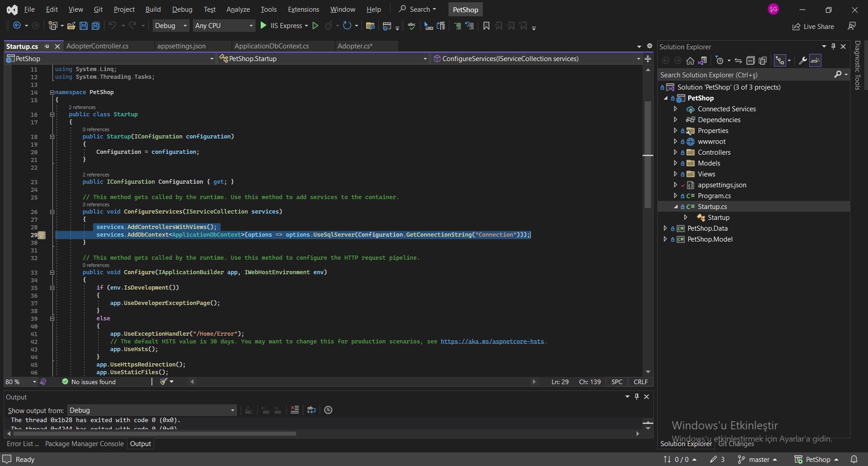Select Program.cs in Solution Explorer
The image size is (868, 466).
click(714, 196)
